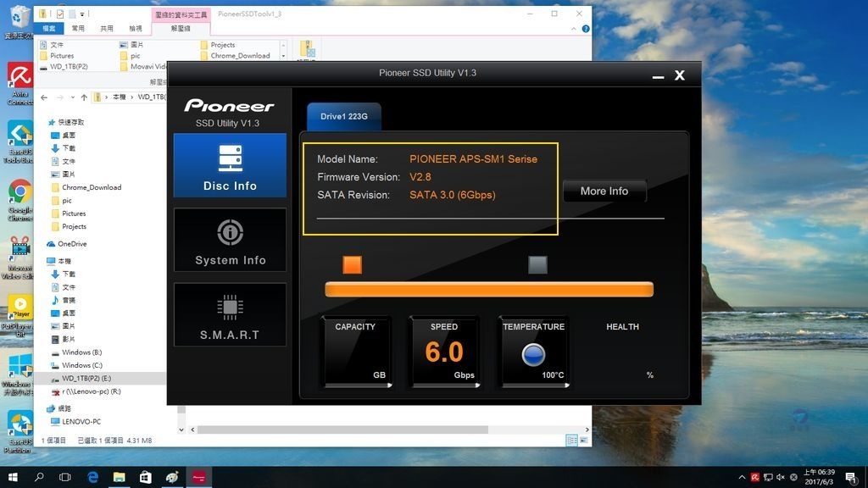868x488 pixels.
Task: Open the Disc Info panel
Action: [230, 166]
